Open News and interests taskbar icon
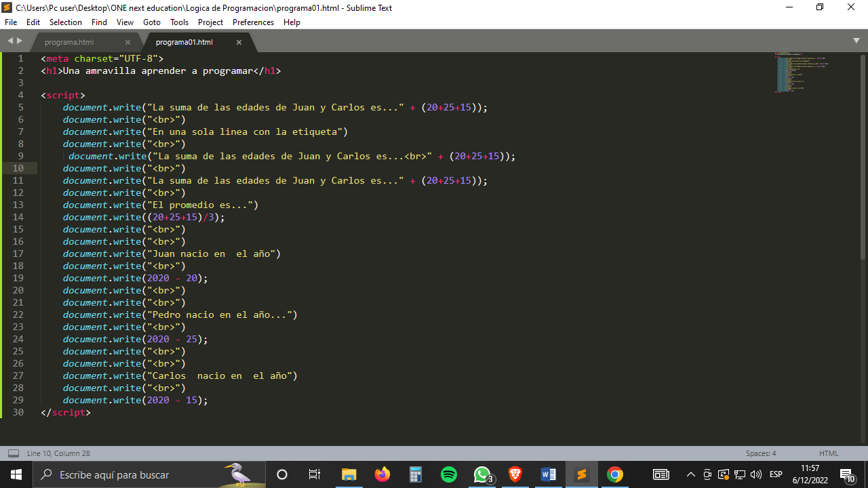 pyautogui.click(x=661, y=474)
